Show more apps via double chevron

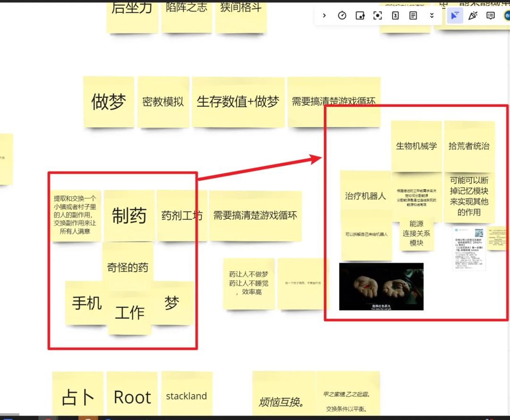(432, 15)
